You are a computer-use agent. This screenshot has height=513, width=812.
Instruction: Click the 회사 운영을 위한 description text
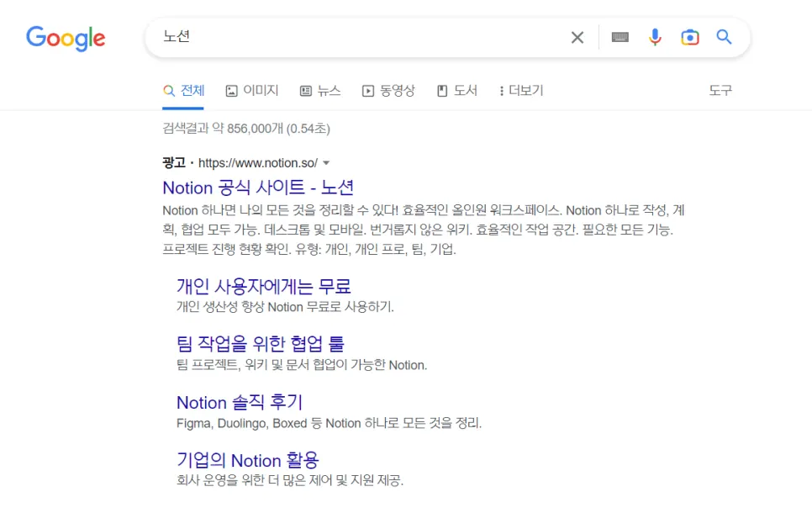click(290, 480)
